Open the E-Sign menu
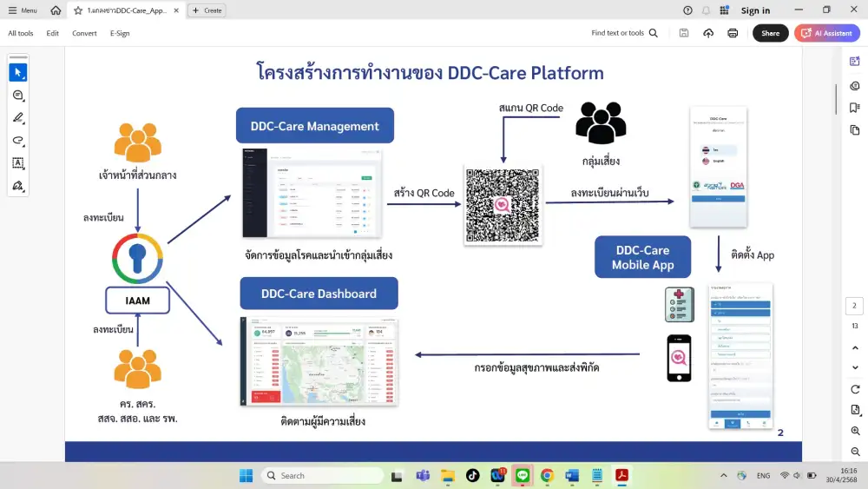 pyautogui.click(x=120, y=33)
